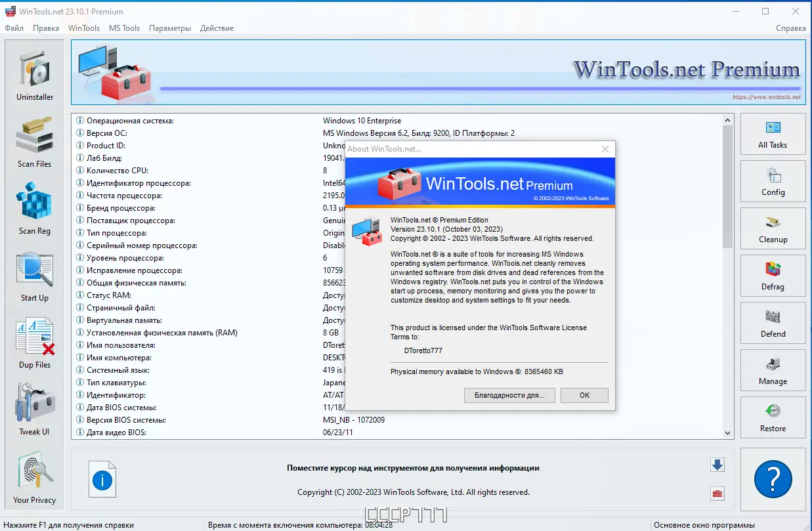Select the Тип клавиатуры row
Screen dimensions: 812x531
pos(396,383)
